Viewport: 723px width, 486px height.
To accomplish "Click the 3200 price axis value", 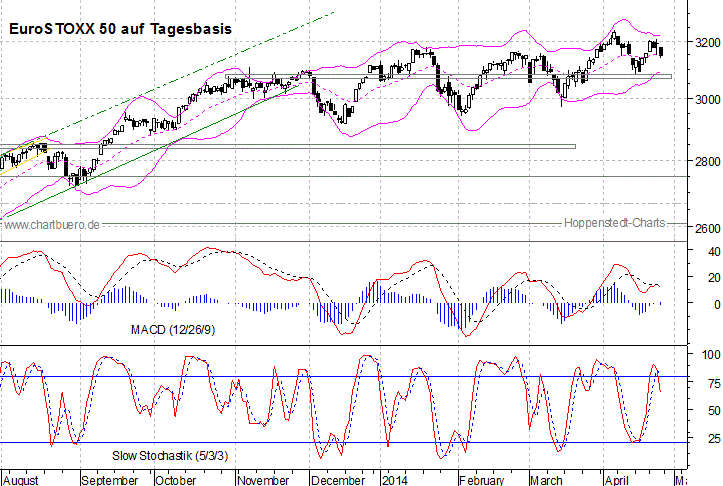I will tap(708, 42).
